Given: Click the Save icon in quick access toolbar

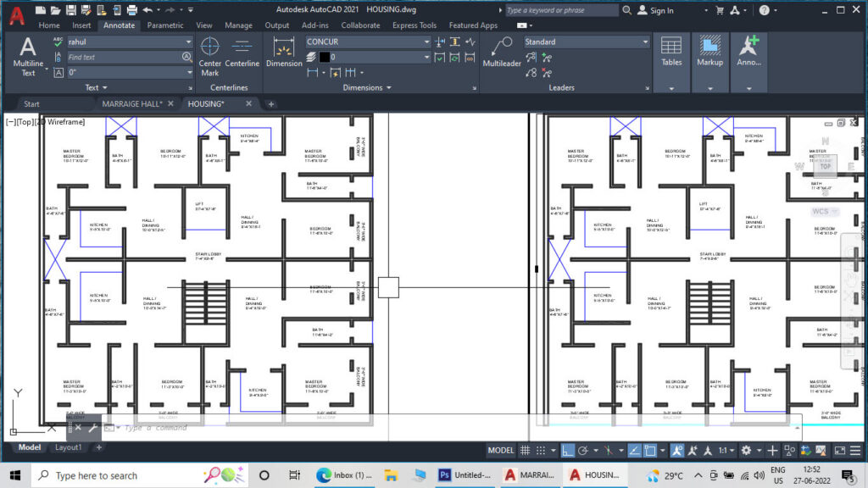Looking at the screenshot, I should (71, 9).
